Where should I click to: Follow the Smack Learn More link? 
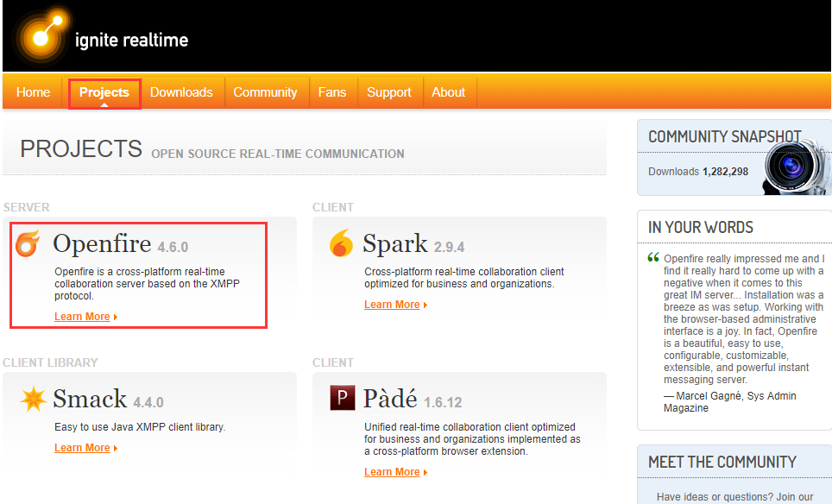point(82,448)
